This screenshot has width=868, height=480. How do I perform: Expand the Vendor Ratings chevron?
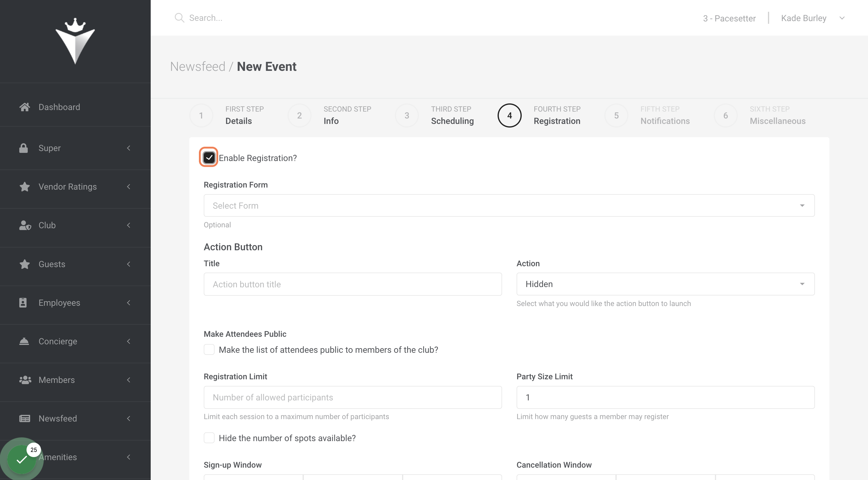pyautogui.click(x=129, y=186)
